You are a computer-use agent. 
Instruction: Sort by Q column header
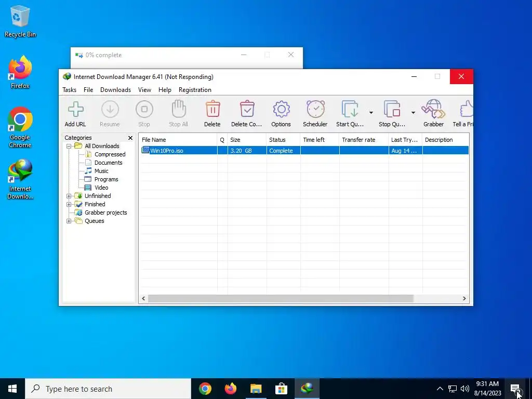222,140
